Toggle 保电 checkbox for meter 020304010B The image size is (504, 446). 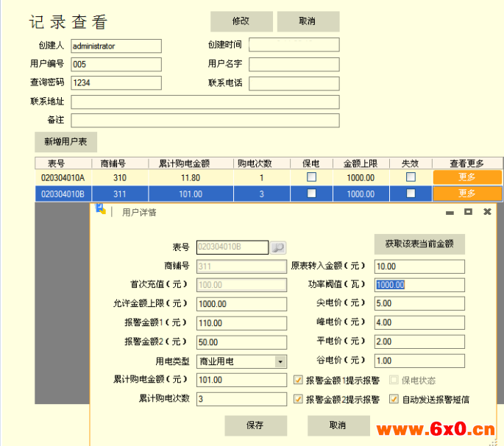pyautogui.click(x=311, y=194)
